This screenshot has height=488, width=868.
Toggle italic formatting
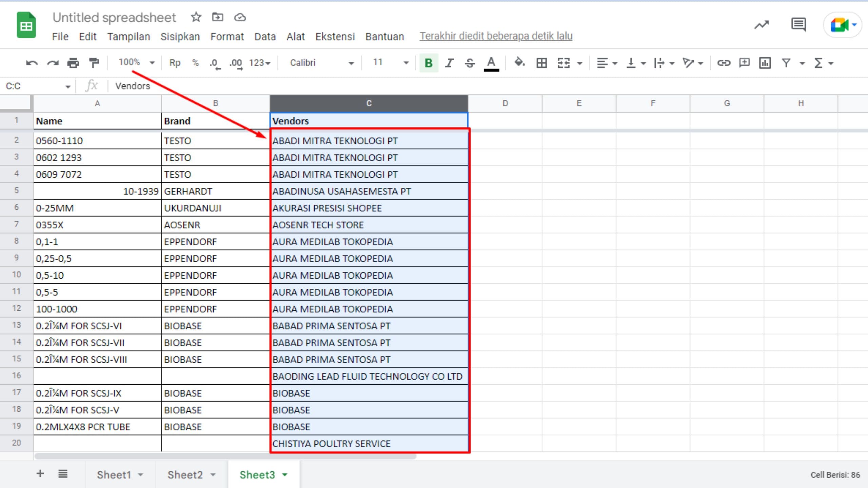pyautogui.click(x=449, y=63)
